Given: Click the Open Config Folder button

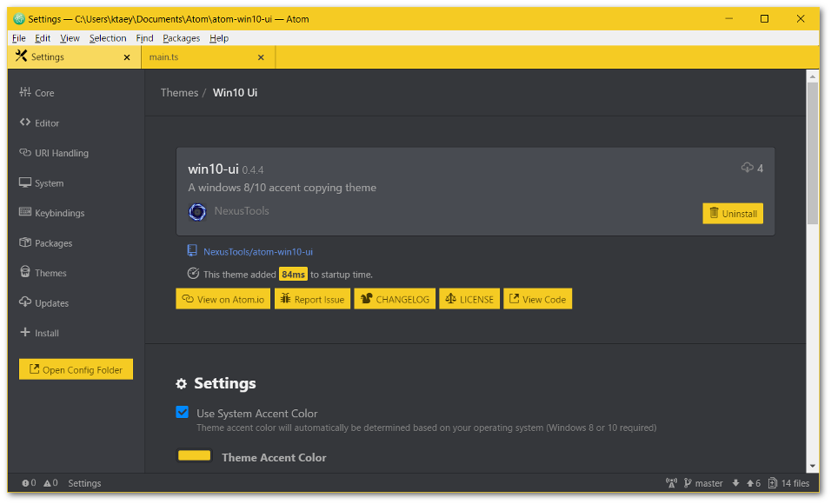Looking at the screenshot, I should point(76,369).
